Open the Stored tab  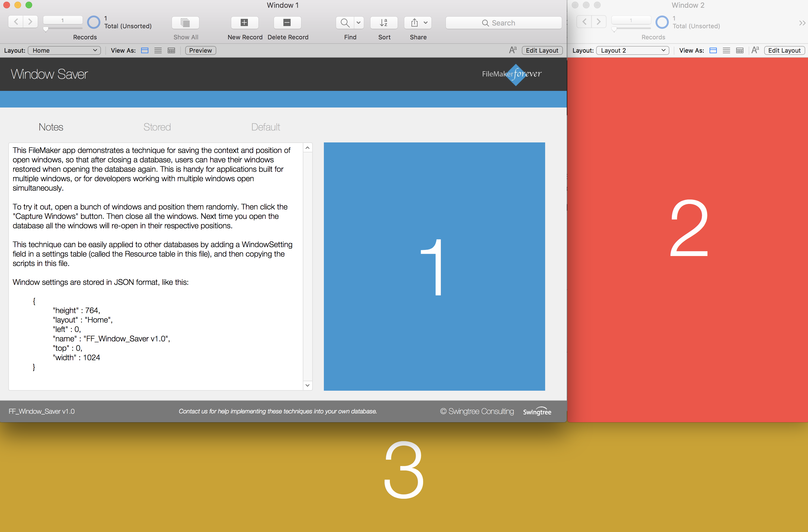[157, 127]
